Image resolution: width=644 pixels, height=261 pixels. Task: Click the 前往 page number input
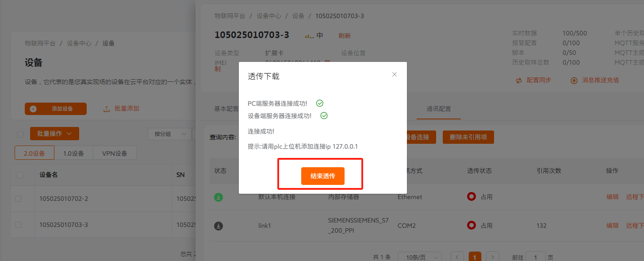pos(536,257)
